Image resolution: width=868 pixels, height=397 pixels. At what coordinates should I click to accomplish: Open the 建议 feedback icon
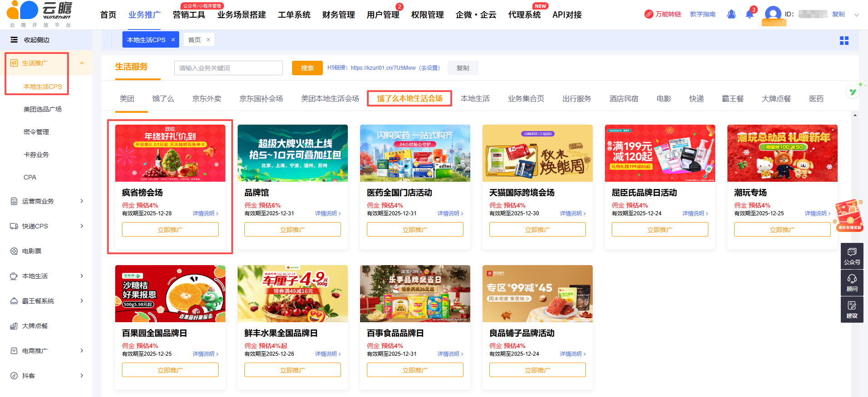pyautogui.click(x=852, y=310)
